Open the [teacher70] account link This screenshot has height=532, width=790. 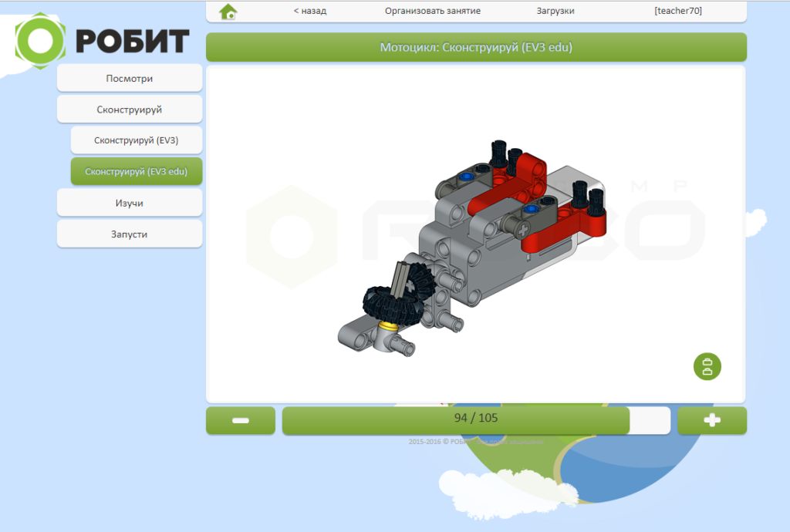pos(678,11)
